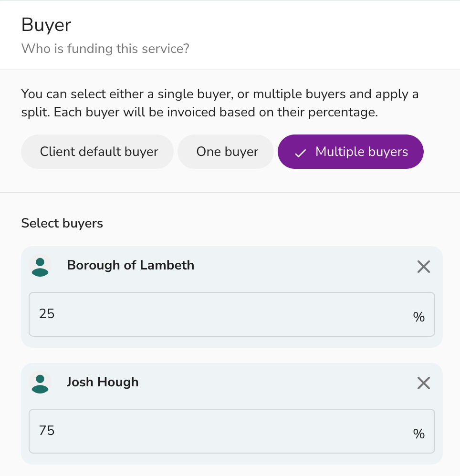Click the Borough of Lambeth name
Image resolution: width=460 pixels, height=476 pixels.
(x=131, y=265)
